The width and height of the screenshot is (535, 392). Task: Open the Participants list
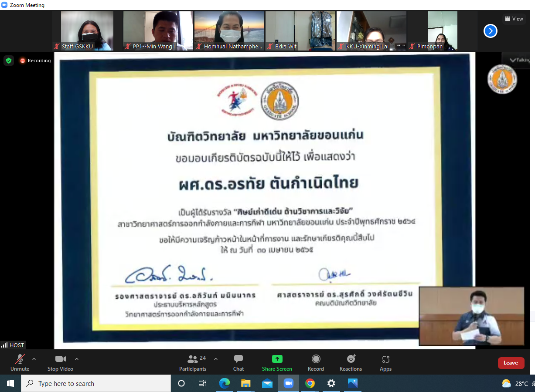click(193, 362)
